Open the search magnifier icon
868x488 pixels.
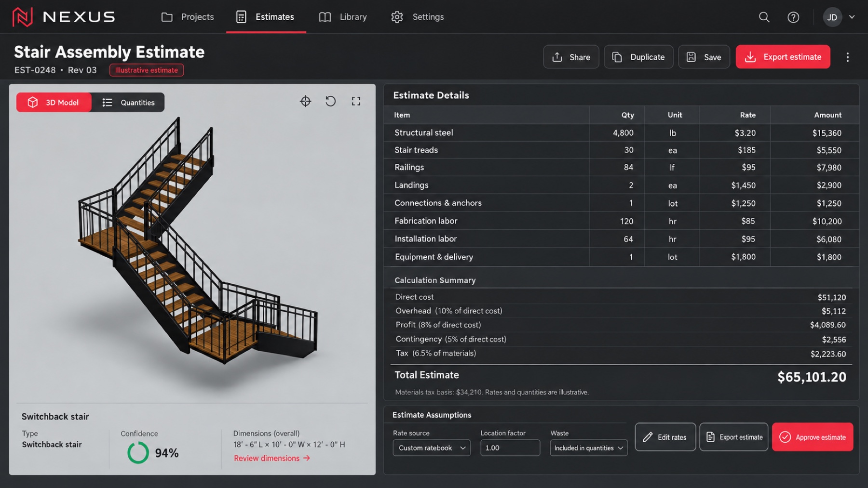click(764, 17)
